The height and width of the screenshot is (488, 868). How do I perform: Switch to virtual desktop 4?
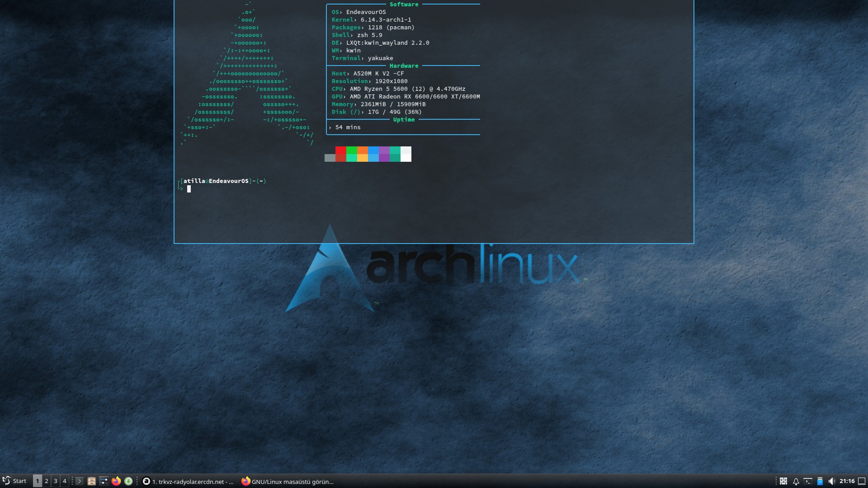[65, 481]
